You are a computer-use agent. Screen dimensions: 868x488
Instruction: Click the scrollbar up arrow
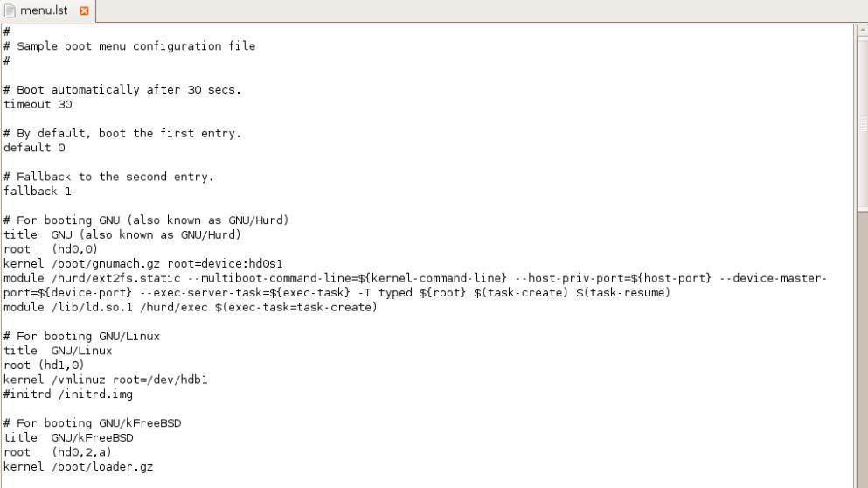(863, 30)
